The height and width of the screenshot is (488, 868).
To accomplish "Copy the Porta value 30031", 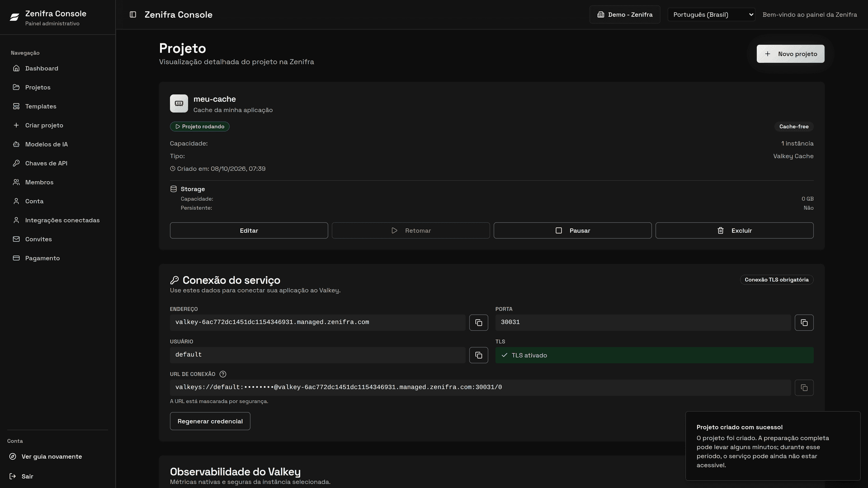I will (x=804, y=323).
